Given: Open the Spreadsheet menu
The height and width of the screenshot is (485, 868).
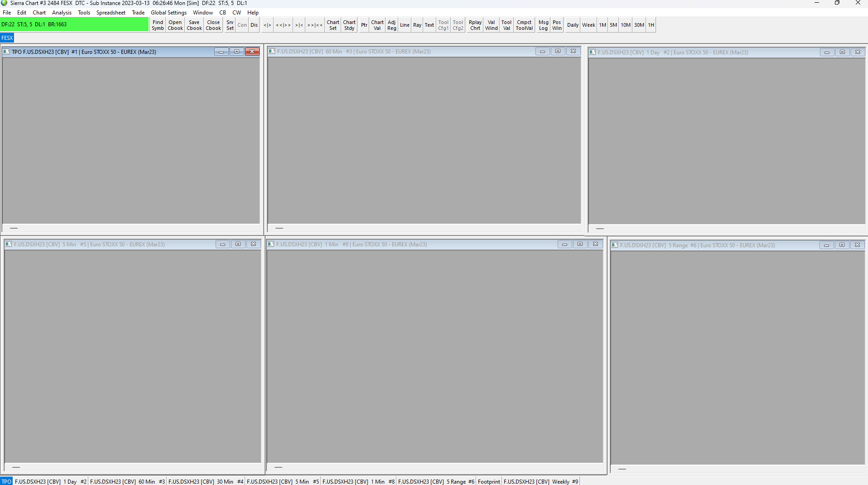Looking at the screenshot, I should 111,13.
